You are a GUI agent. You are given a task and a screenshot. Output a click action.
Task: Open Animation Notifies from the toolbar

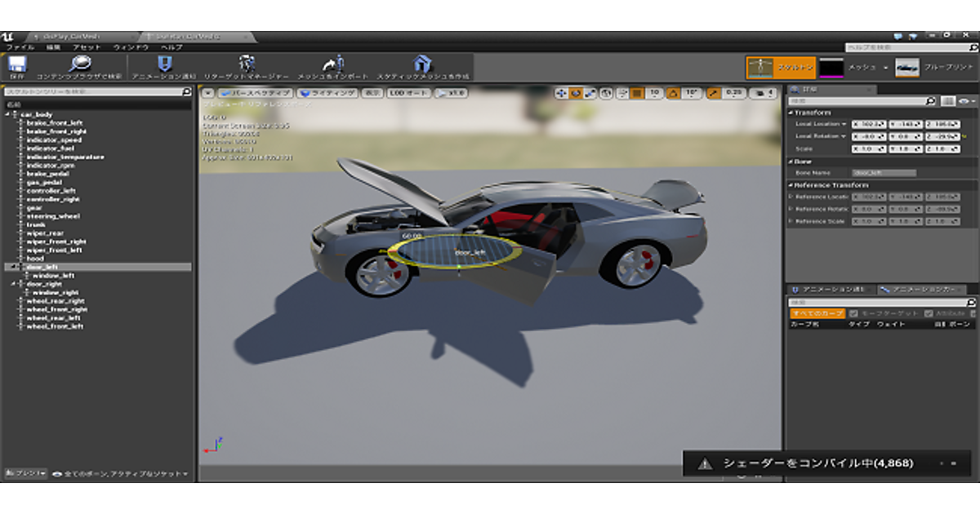click(x=164, y=65)
